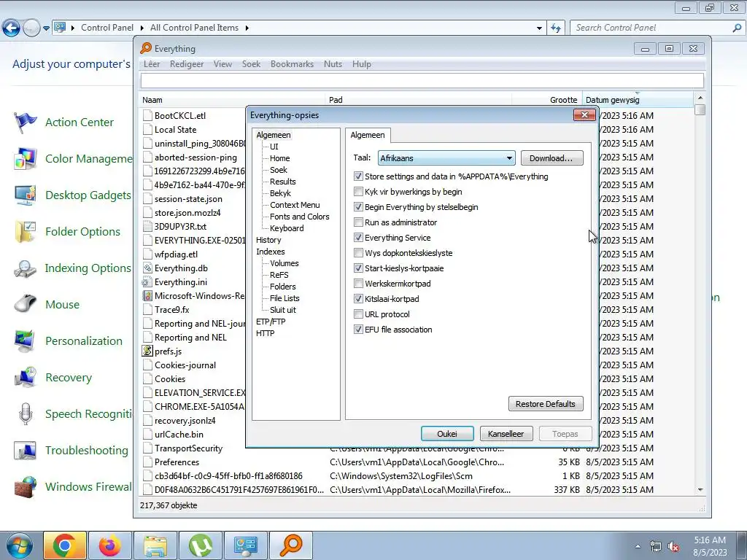Click the Download... button
The width and height of the screenshot is (747, 560).
551,158
